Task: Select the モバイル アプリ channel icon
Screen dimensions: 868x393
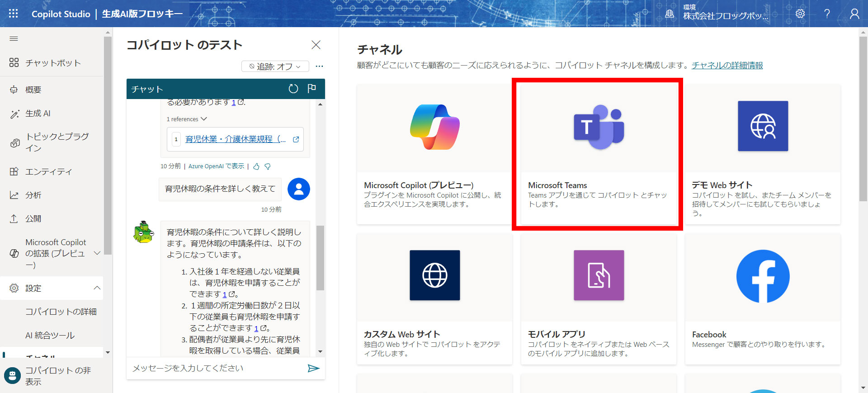Action: [599, 275]
